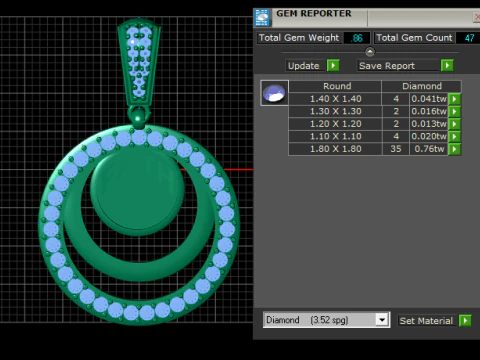Click the green arrow for 1.80 X 1.80 row
The image size is (480, 360).
pyautogui.click(x=455, y=149)
